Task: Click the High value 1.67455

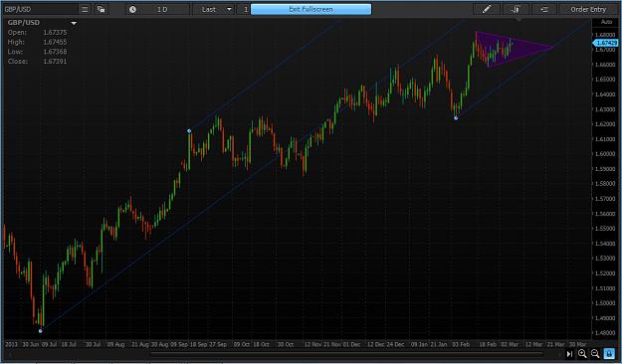Action: [55, 42]
